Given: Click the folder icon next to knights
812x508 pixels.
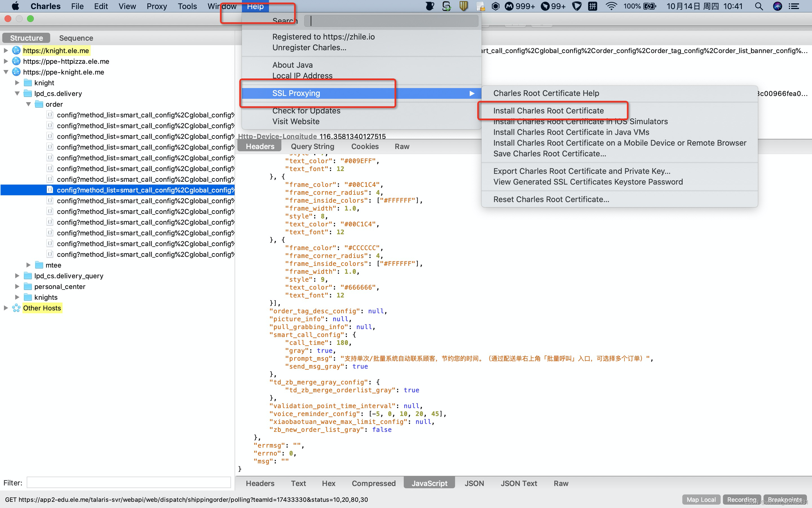Looking at the screenshot, I should click(x=28, y=297).
